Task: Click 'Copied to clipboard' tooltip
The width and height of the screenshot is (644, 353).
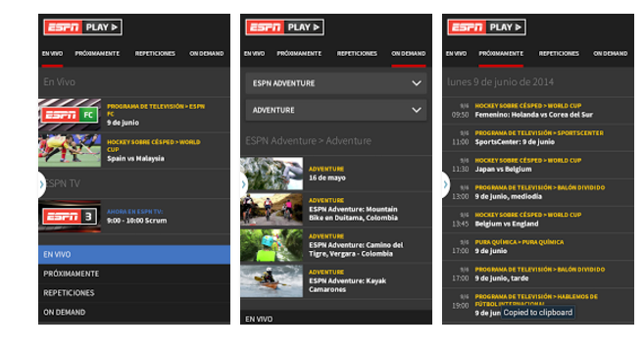Action: click(x=537, y=313)
